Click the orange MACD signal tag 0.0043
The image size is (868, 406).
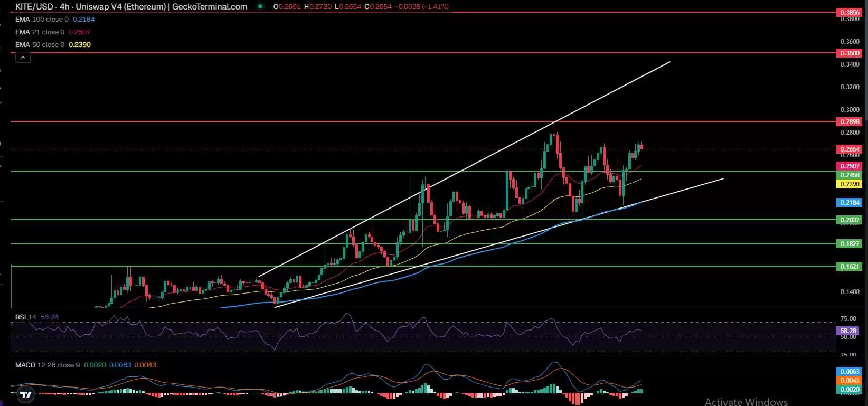pyautogui.click(x=849, y=380)
